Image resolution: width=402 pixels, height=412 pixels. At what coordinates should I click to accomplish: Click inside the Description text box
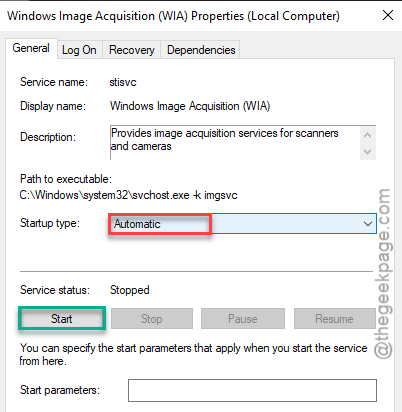pyautogui.click(x=235, y=143)
